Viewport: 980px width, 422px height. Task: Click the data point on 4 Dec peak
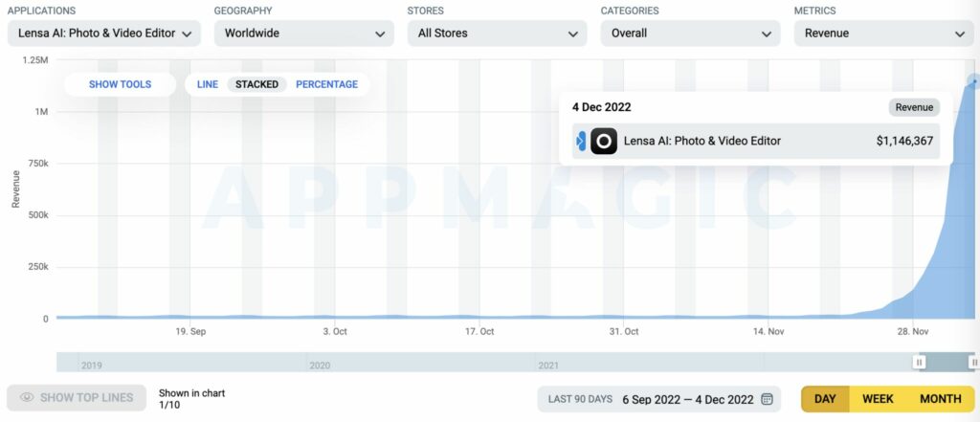[x=973, y=81]
